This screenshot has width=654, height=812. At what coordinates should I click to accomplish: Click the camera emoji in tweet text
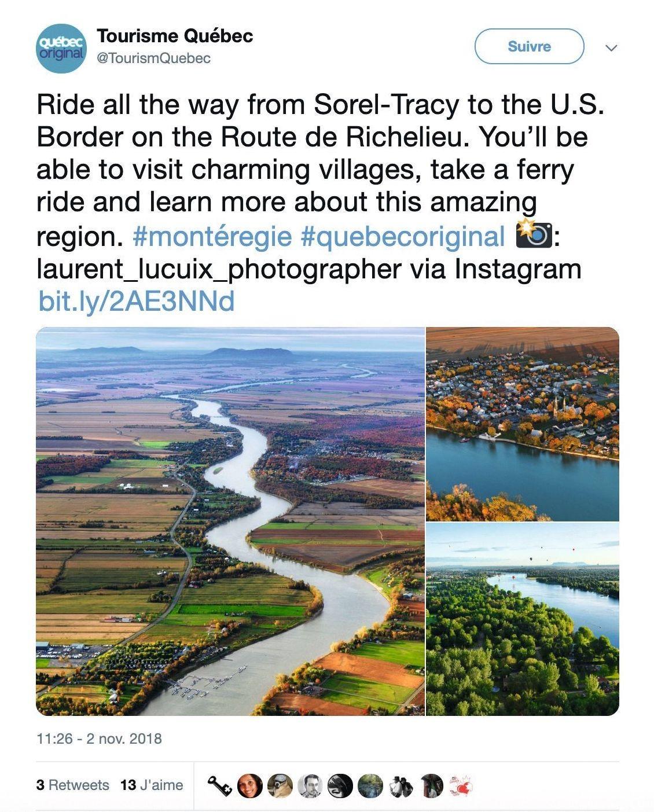(534, 235)
